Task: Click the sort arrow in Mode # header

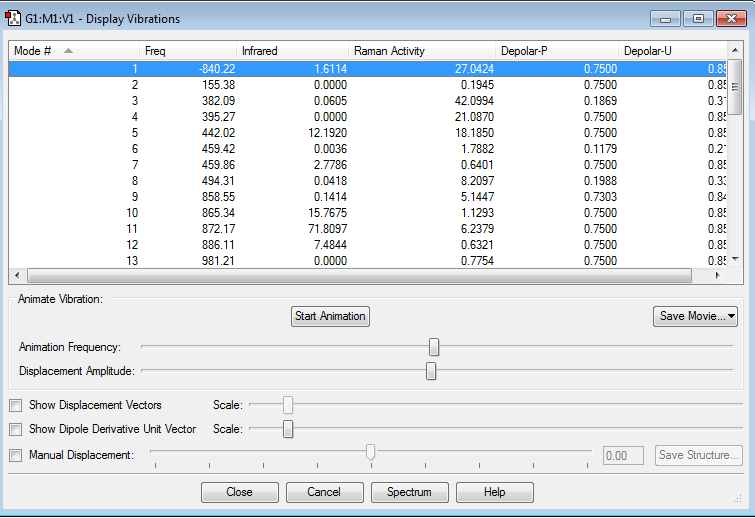Action: (x=68, y=51)
